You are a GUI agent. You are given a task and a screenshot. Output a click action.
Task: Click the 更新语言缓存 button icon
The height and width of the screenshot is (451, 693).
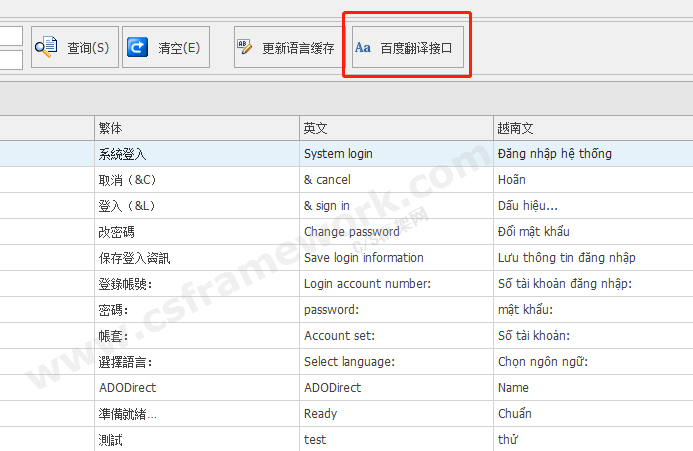[244, 47]
